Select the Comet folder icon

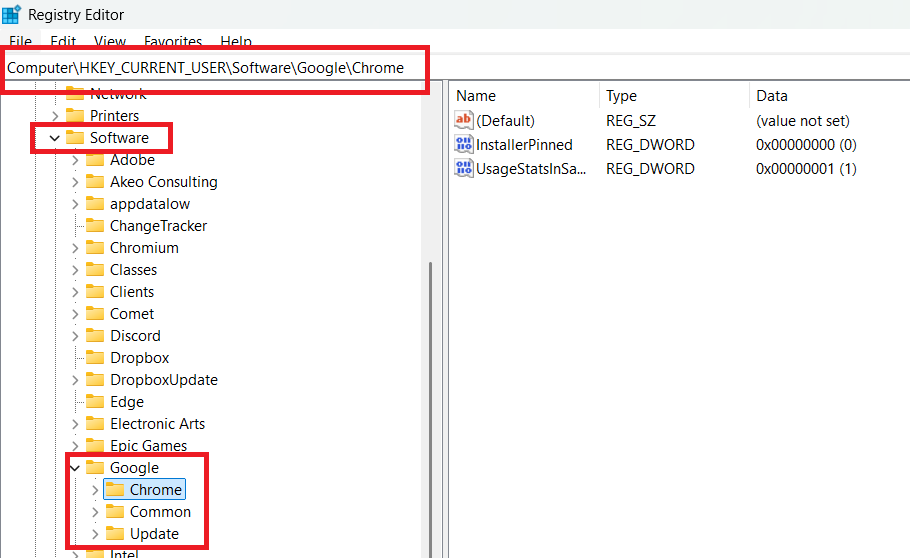[95, 314]
